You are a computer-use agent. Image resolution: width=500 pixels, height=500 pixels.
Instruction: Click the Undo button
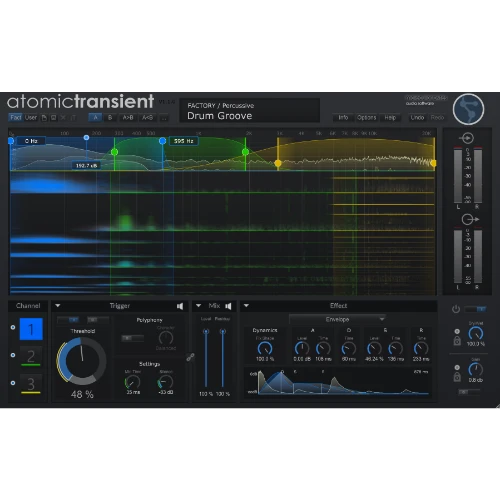coord(417,117)
